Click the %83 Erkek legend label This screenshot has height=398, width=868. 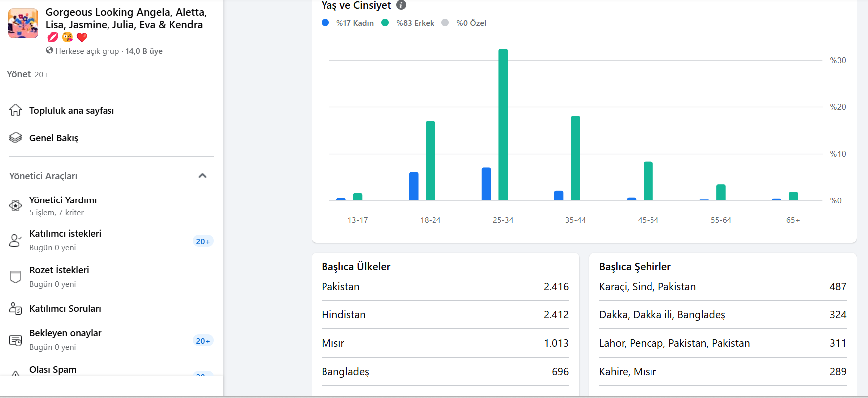[x=415, y=23]
